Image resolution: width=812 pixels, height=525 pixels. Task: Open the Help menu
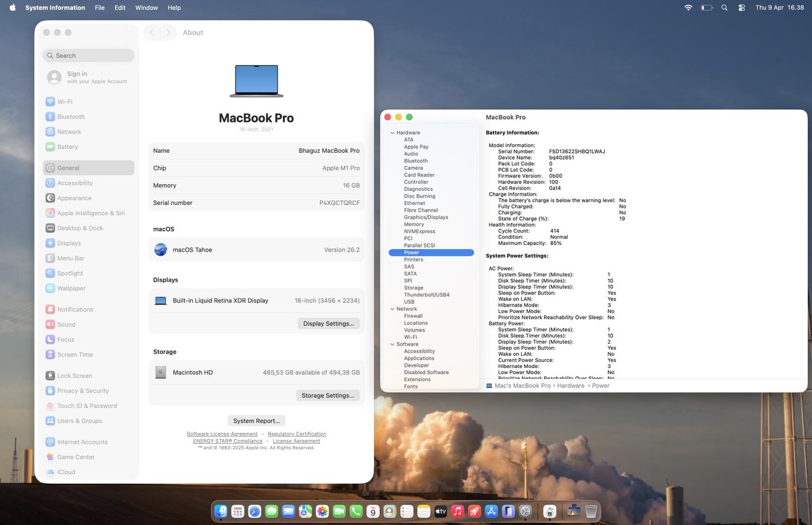pyautogui.click(x=174, y=7)
